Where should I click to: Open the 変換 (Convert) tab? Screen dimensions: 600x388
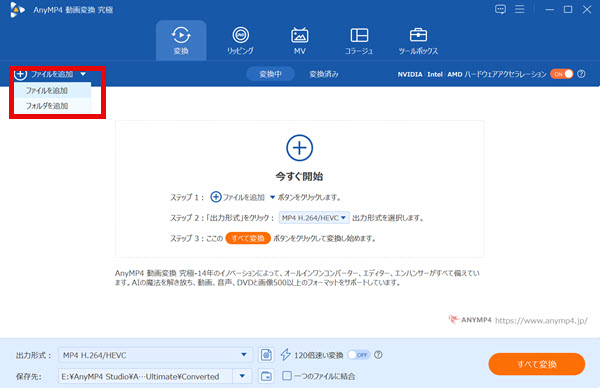click(x=181, y=41)
